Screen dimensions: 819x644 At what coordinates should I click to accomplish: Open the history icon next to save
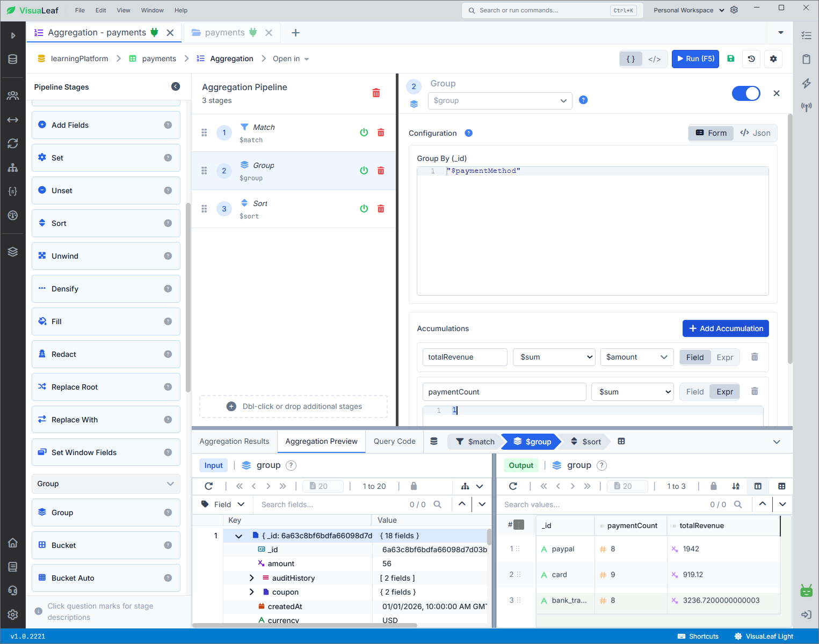click(x=751, y=58)
